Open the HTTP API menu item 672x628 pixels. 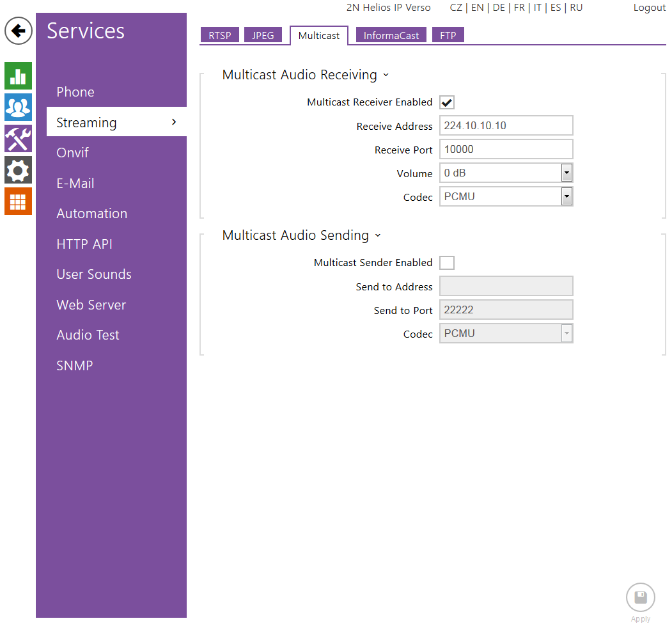pyautogui.click(x=84, y=244)
